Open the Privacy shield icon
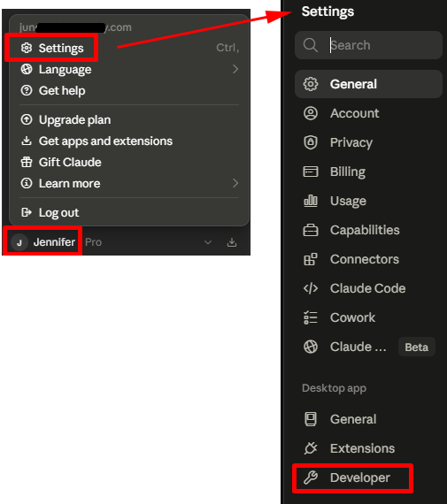Viewport: 447px width, 504px height. coord(311,142)
